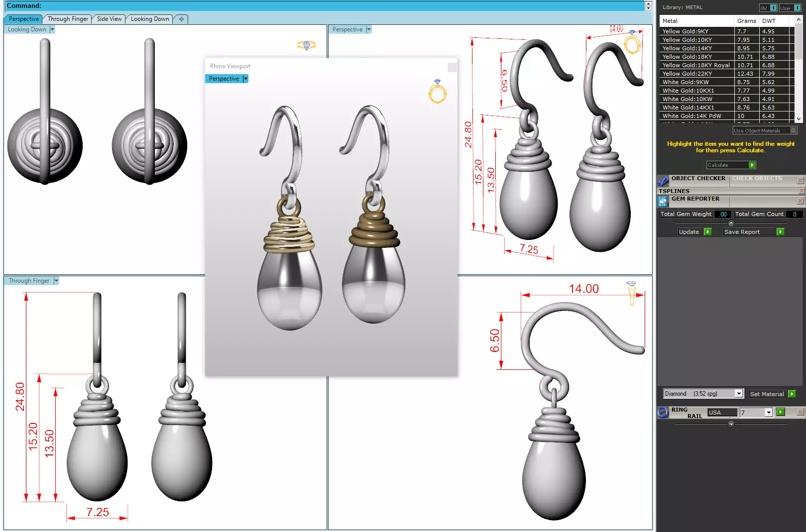Viewport: 806px width, 532px height.
Task: Click the green arrow beside Save Report
Action: tap(781, 232)
